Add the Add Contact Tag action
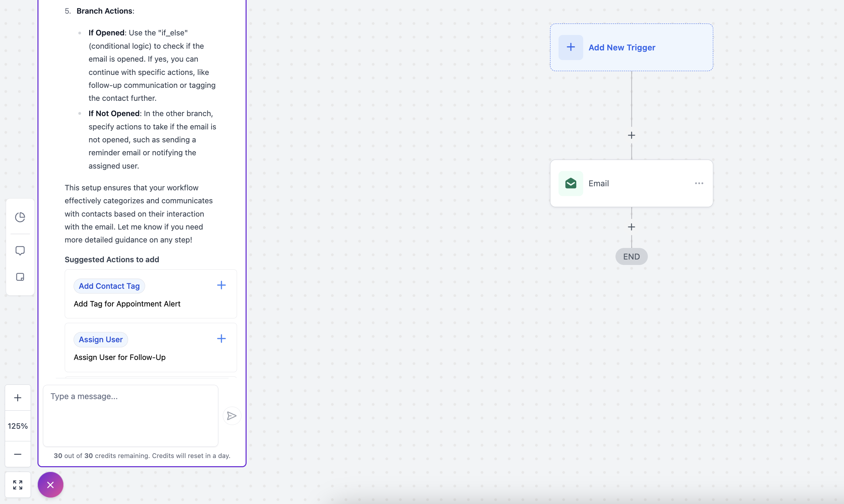Viewport: 844px width, 504px height. [221, 285]
